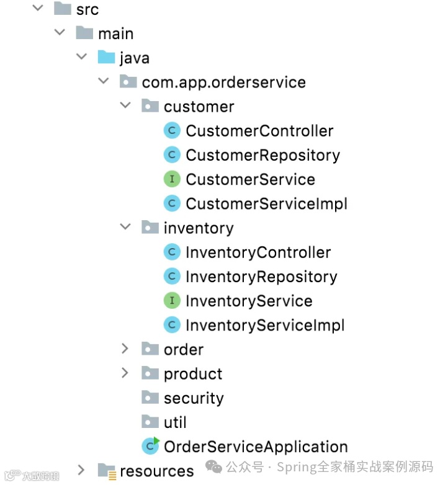Click the CustomerService interface icon
Screen dimensions: 448x485
[x=171, y=179]
